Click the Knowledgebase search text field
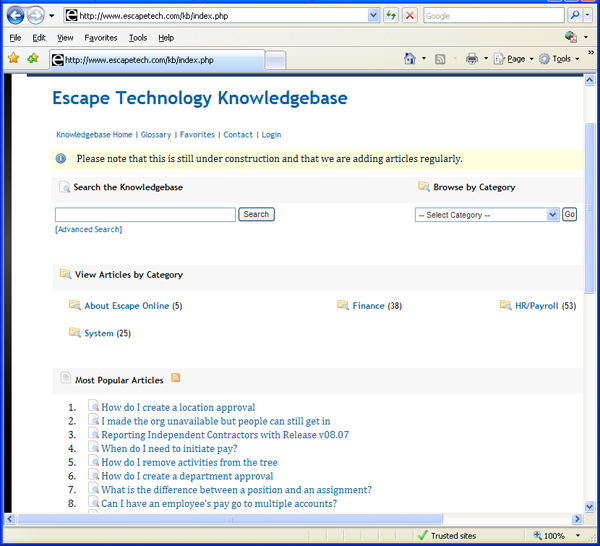The width and height of the screenshot is (600, 546). tap(145, 215)
